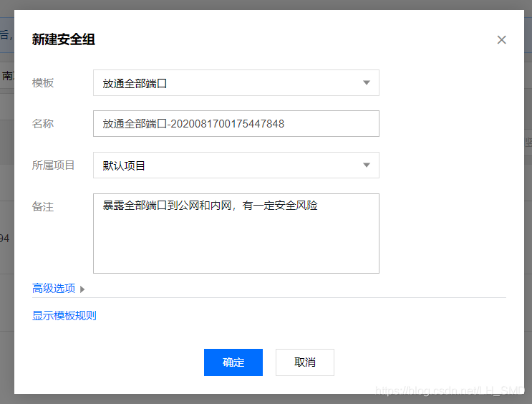This screenshot has width=532, height=404.
Task: Expand 高级选项 section
Action: [59, 289]
